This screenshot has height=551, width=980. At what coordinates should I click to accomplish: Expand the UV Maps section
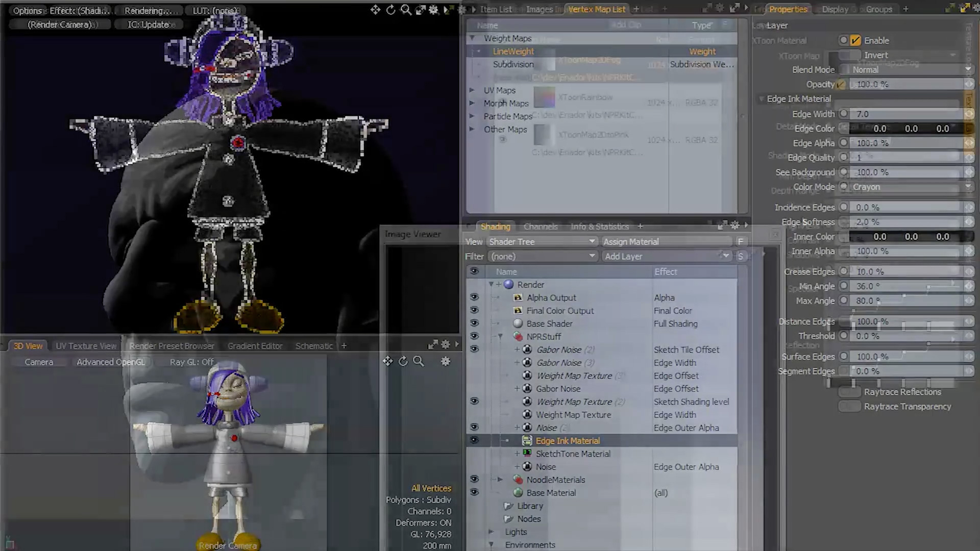click(472, 89)
